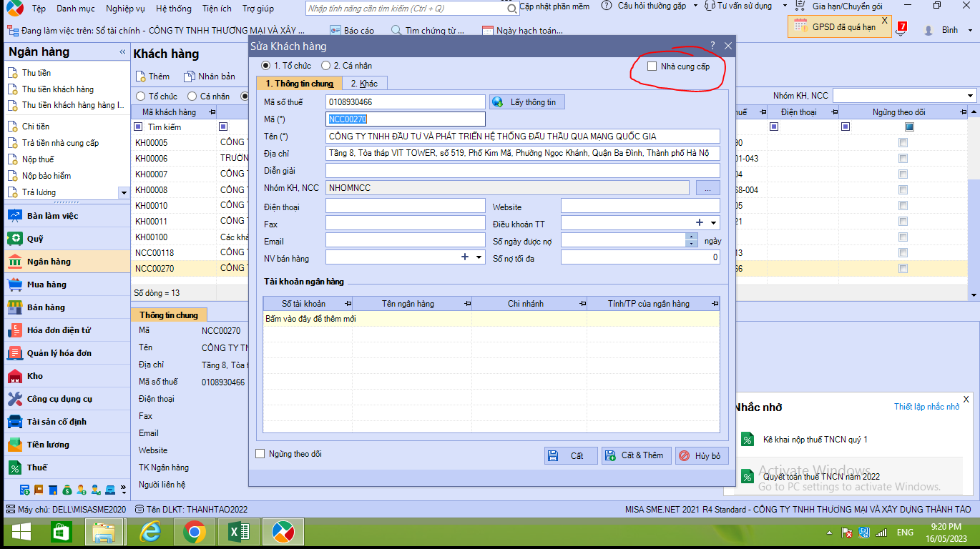
Task: Pin the Số tài khoản column
Action: 348,304
